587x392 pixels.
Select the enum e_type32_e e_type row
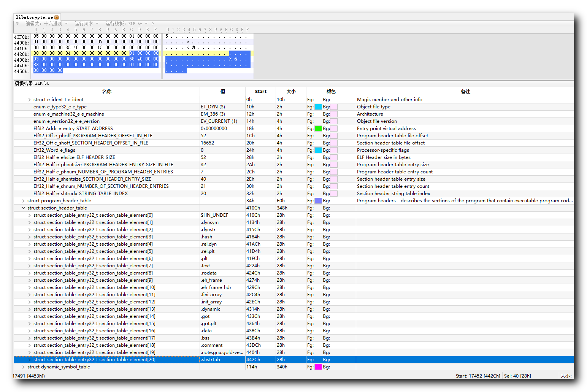pos(293,107)
